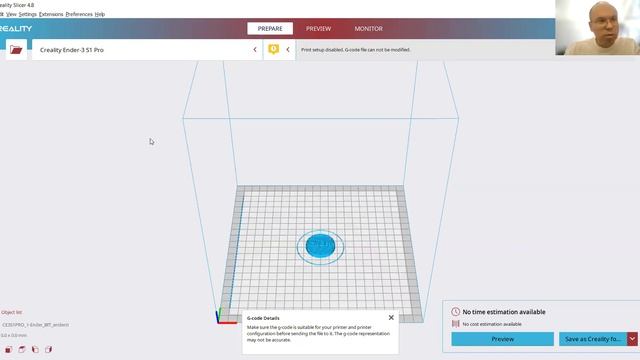Click the No time estimation available text
The width and height of the screenshot is (640, 360).
(504, 312)
